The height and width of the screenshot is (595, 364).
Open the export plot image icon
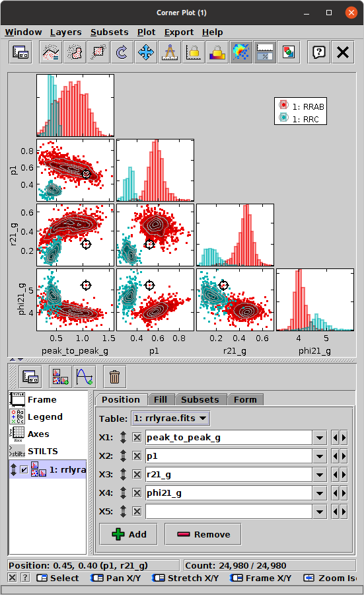click(289, 52)
